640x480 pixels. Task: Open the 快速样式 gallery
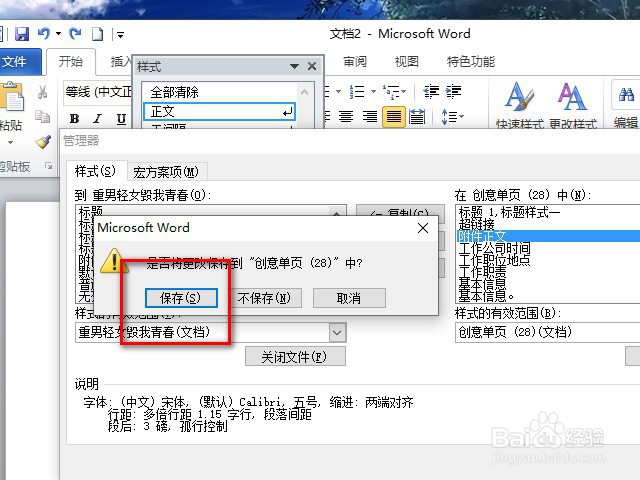tap(519, 104)
